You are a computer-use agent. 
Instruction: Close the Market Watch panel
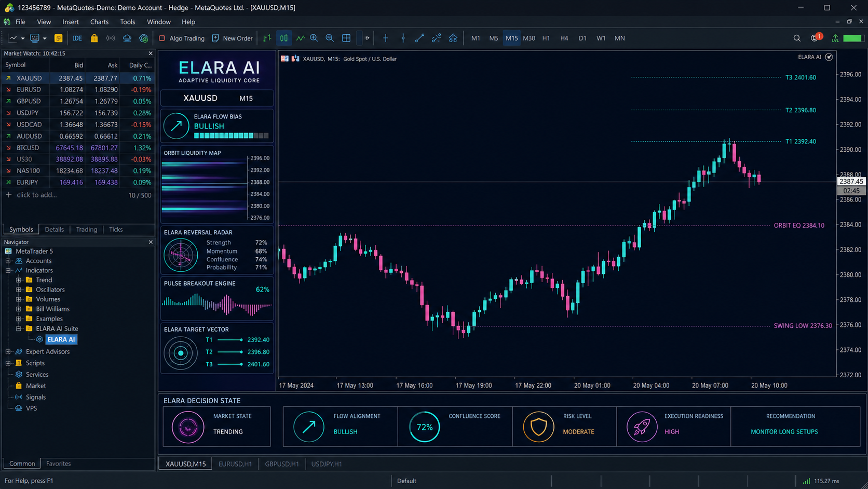[151, 53]
